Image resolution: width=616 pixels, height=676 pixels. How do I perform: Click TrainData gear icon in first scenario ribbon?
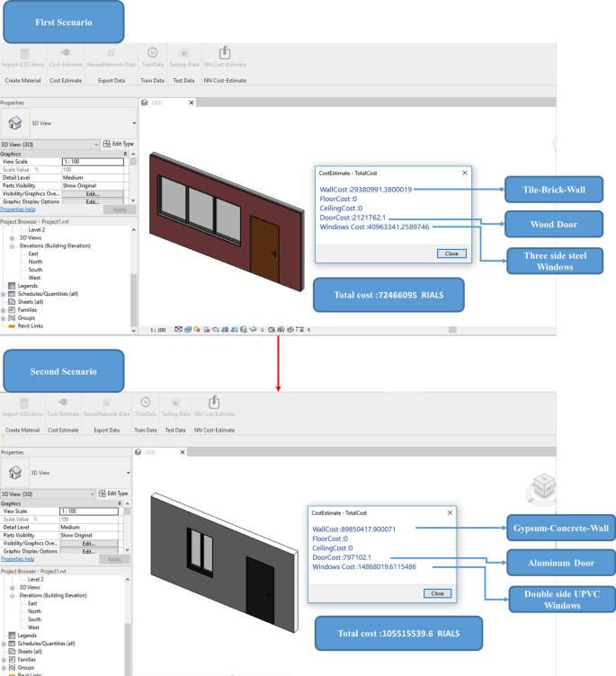pyautogui.click(x=152, y=53)
